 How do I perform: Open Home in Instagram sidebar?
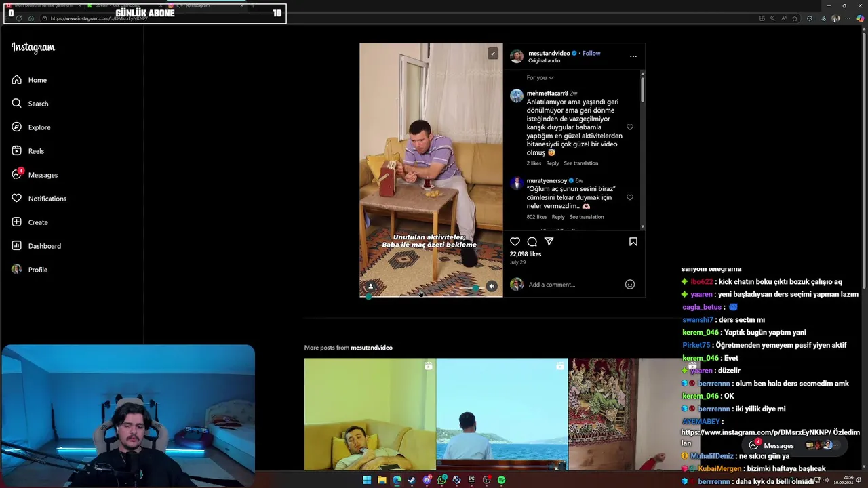29,80
